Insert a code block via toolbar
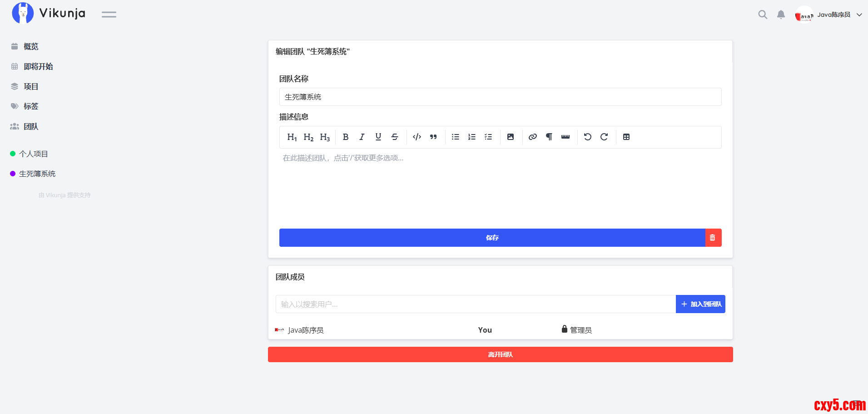 point(417,137)
